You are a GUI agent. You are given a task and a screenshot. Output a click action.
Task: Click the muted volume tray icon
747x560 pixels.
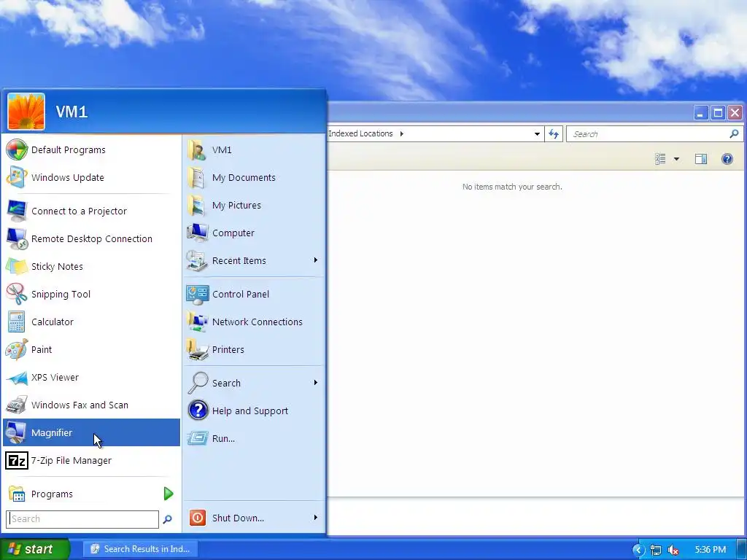[673, 550]
